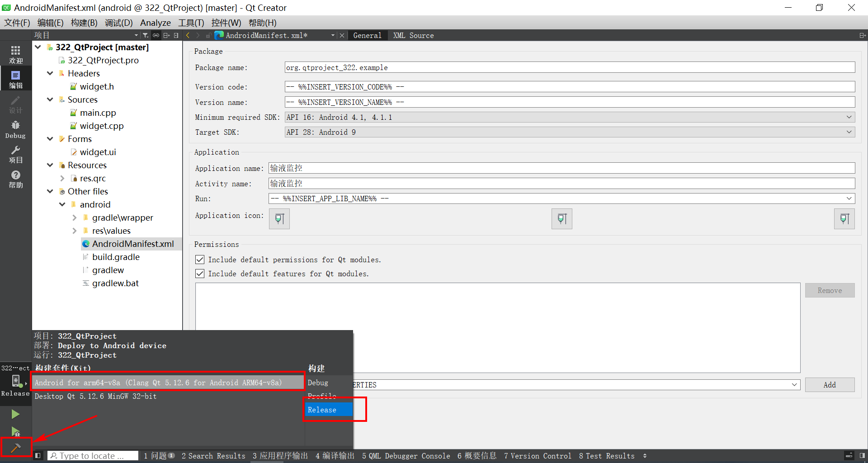Click the Application name input field
Viewport: 868px width, 463px height.
(x=561, y=168)
